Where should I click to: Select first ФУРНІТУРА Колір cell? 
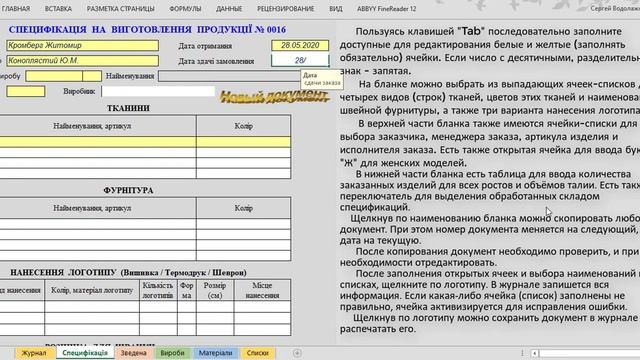(244, 224)
